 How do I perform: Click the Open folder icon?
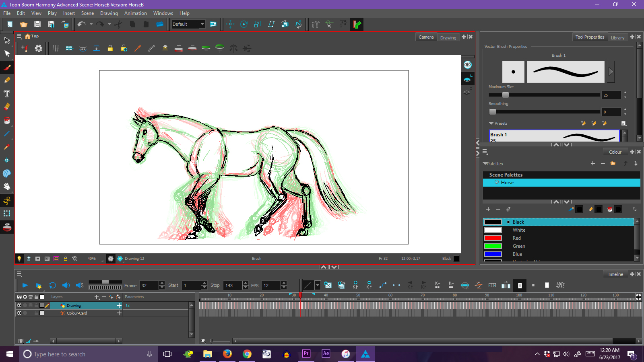(23, 24)
